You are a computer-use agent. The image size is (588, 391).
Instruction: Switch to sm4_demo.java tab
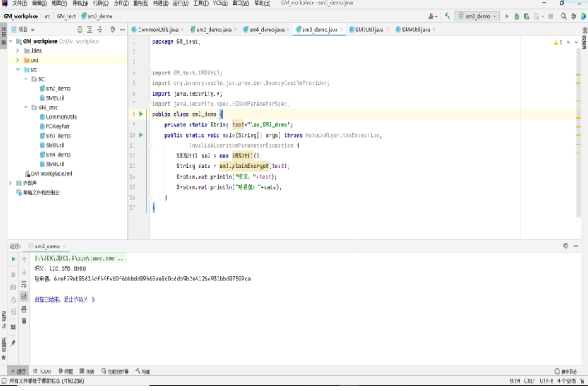pyautogui.click(x=267, y=30)
